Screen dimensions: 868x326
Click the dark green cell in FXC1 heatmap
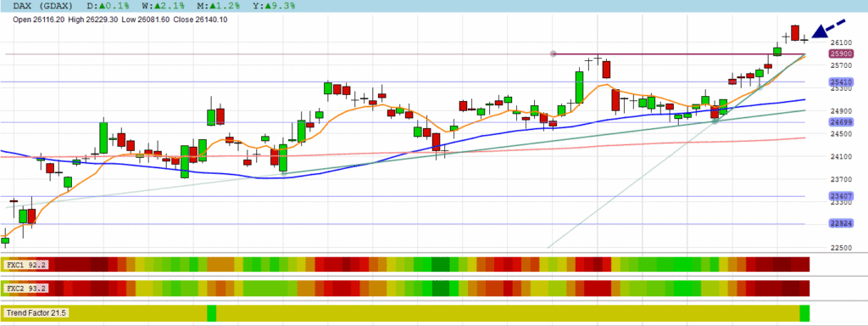(441, 265)
